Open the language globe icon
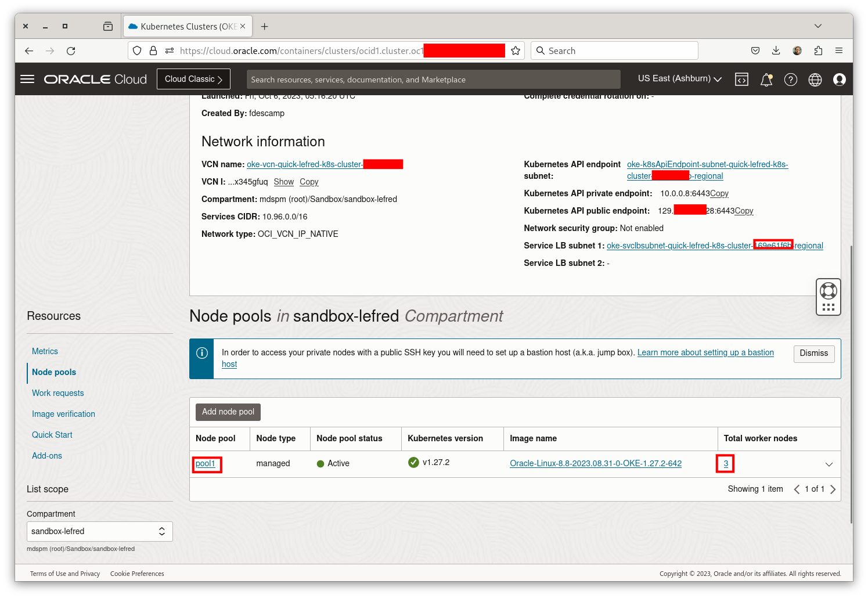Image resolution: width=868 pixels, height=598 pixels. click(x=815, y=80)
